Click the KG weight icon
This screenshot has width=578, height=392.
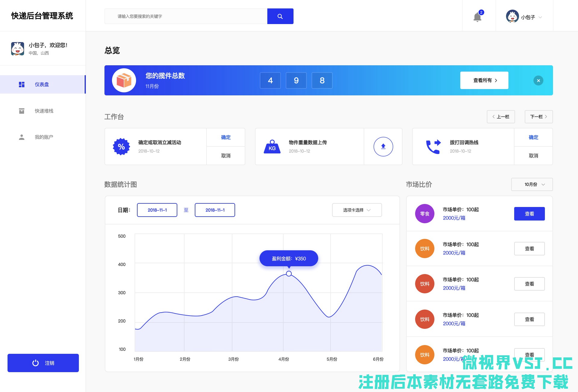coord(272,147)
